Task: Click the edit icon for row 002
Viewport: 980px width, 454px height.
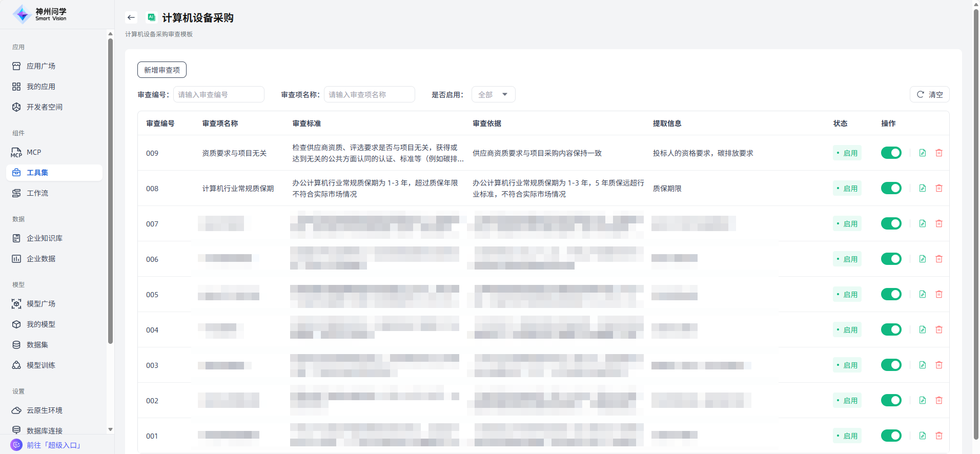Action: click(x=922, y=400)
